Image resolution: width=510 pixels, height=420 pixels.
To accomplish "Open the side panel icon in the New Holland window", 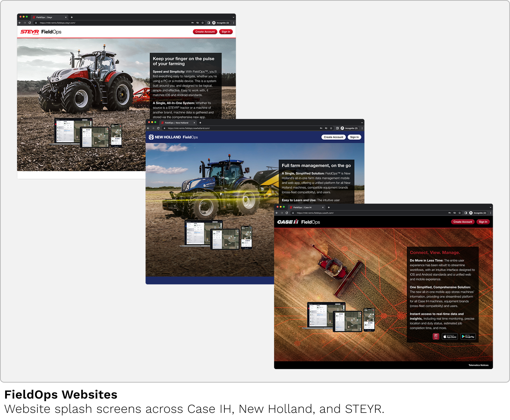I will 337,128.
